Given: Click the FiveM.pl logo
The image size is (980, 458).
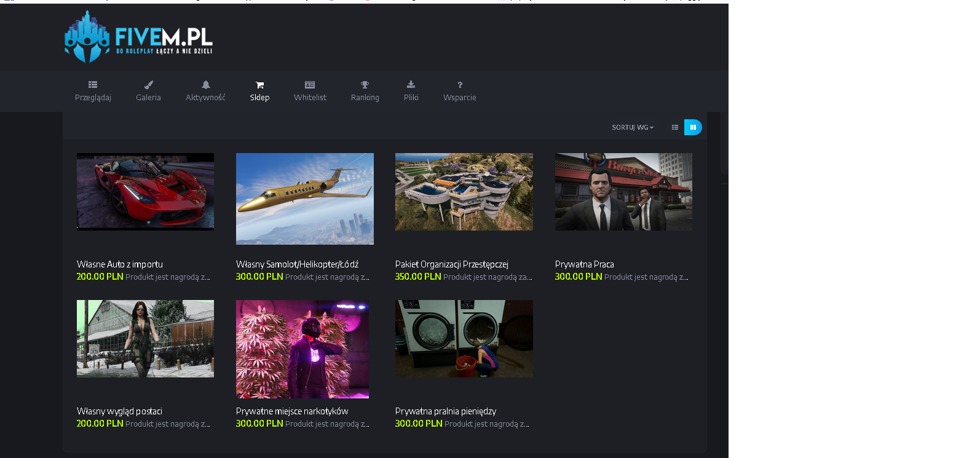Looking at the screenshot, I should point(138,37).
